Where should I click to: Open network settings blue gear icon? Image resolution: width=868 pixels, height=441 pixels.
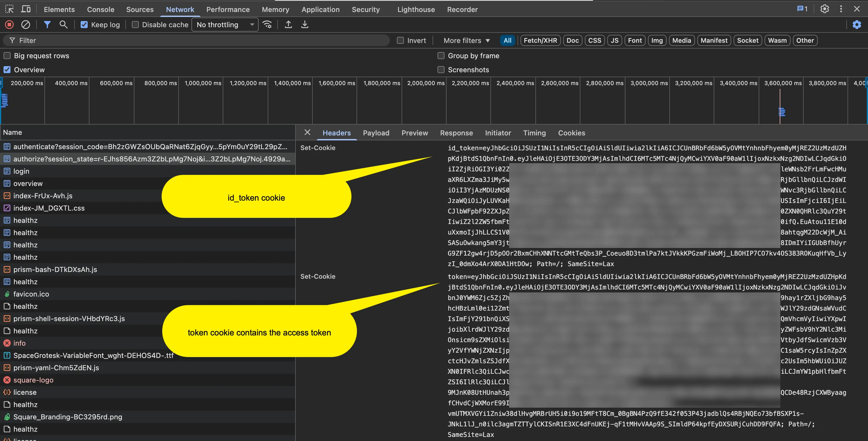[x=857, y=25]
